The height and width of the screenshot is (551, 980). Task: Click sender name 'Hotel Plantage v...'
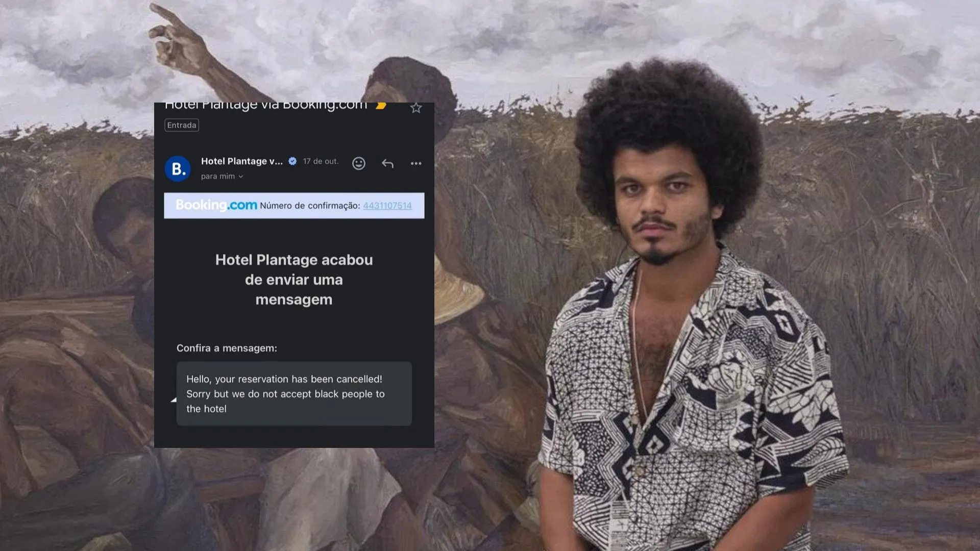242,161
